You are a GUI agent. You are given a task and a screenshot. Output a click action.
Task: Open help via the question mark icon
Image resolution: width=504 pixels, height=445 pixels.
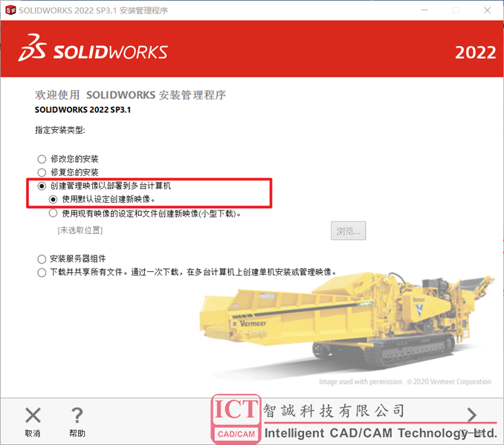77,415
